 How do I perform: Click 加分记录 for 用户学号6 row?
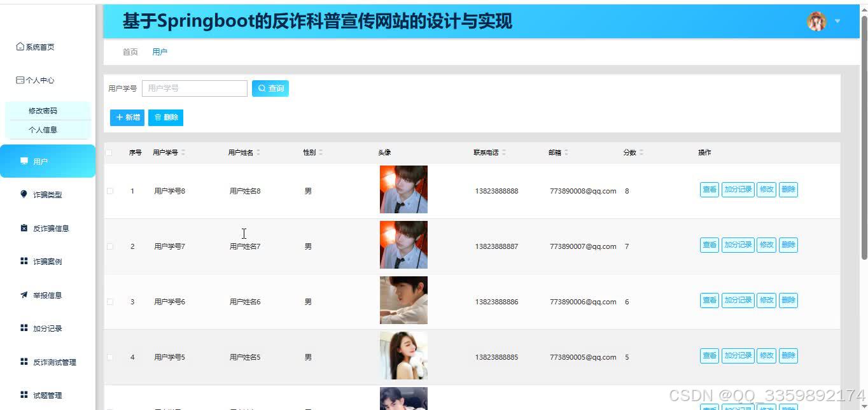pos(738,300)
